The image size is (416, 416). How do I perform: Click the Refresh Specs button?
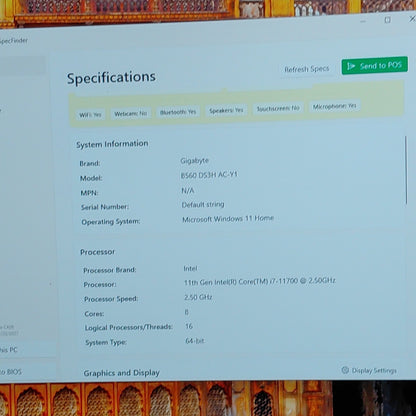(307, 69)
